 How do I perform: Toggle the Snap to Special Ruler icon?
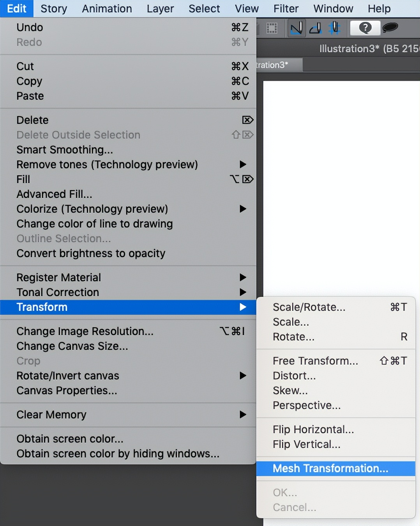[315, 28]
